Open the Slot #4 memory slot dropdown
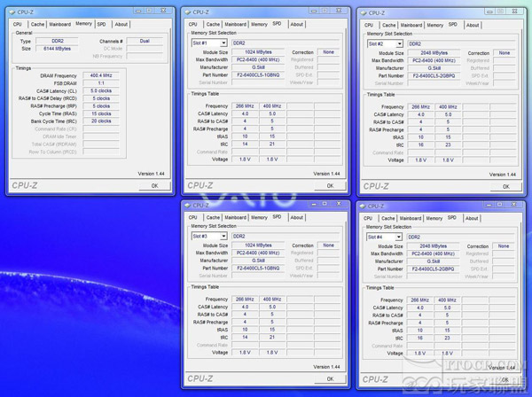 (398, 237)
